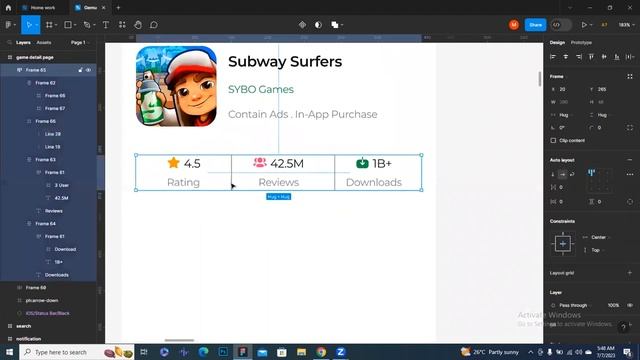
Task: Remove Auto layout with minus button
Action: click(630, 160)
